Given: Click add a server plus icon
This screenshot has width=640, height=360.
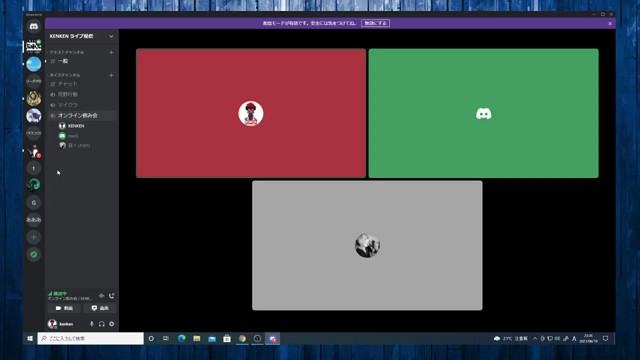Looking at the screenshot, I should (x=34, y=237).
